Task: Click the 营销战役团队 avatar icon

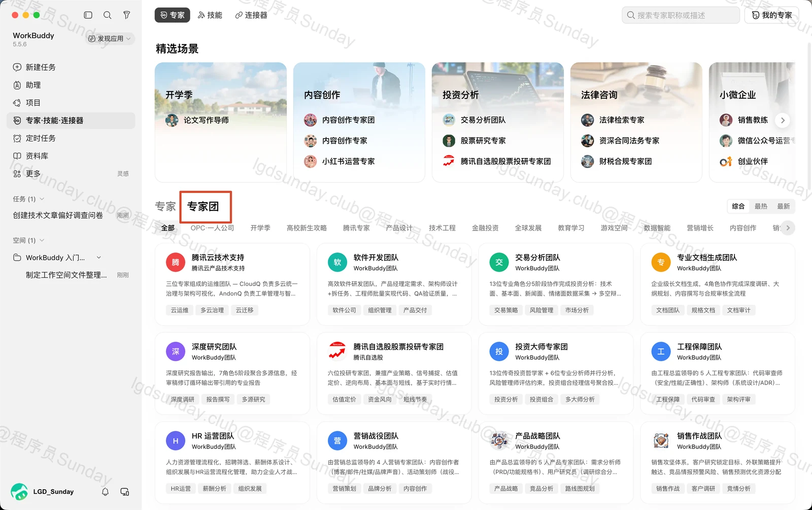Action: 337,441
